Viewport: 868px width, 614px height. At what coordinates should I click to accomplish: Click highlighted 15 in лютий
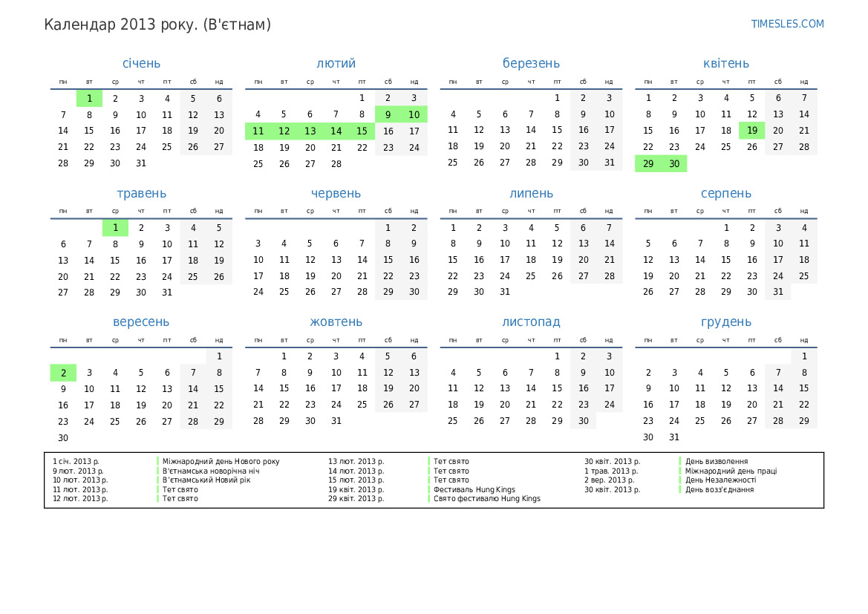(362, 131)
